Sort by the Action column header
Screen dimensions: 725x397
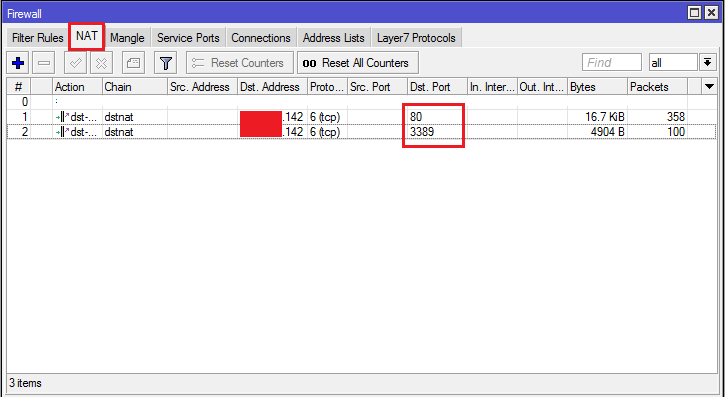(x=77, y=87)
